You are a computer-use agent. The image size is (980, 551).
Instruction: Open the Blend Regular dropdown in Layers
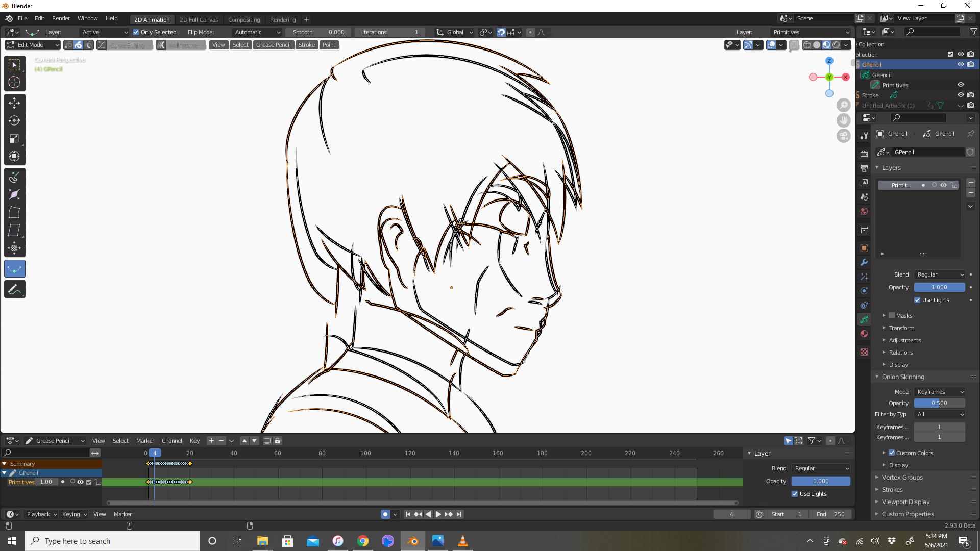[x=940, y=274]
